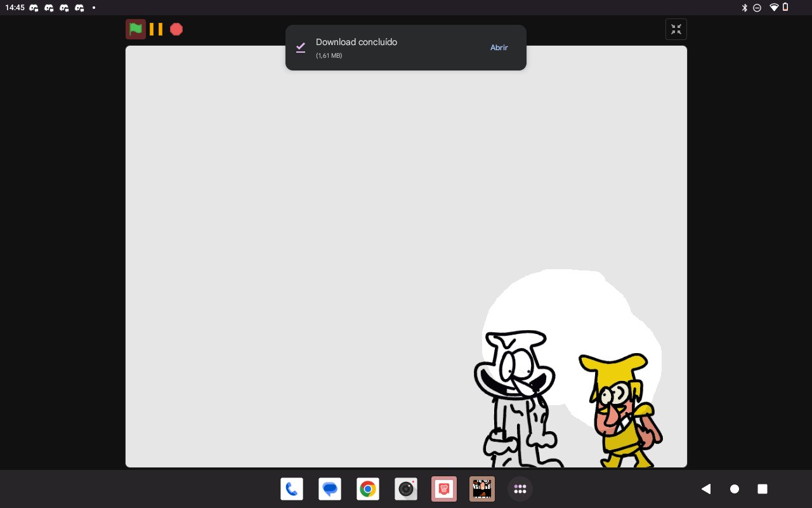Tap the Android back navigation triangle
Image resolution: width=812 pixels, height=508 pixels.
tap(705, 489)
